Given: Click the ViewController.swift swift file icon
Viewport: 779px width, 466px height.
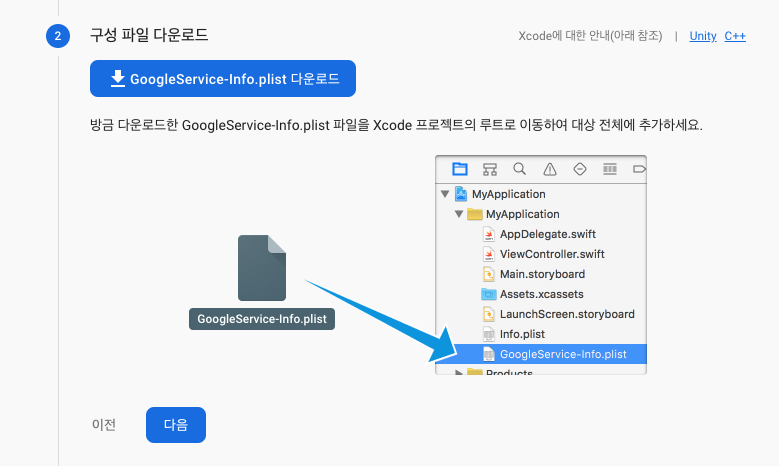Looking at the screenshot, I should [489, 254].
